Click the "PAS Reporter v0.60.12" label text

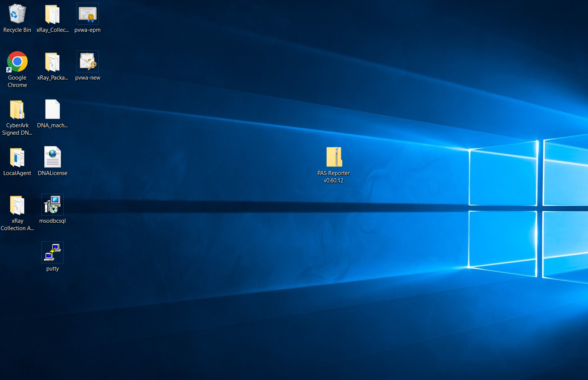(x=334, y=177)
